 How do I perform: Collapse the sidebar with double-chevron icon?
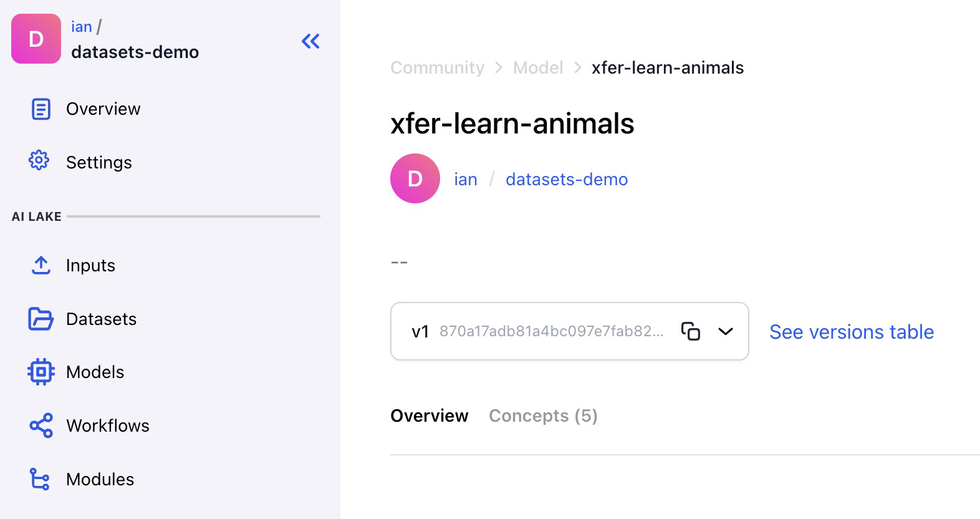(310, 42)
